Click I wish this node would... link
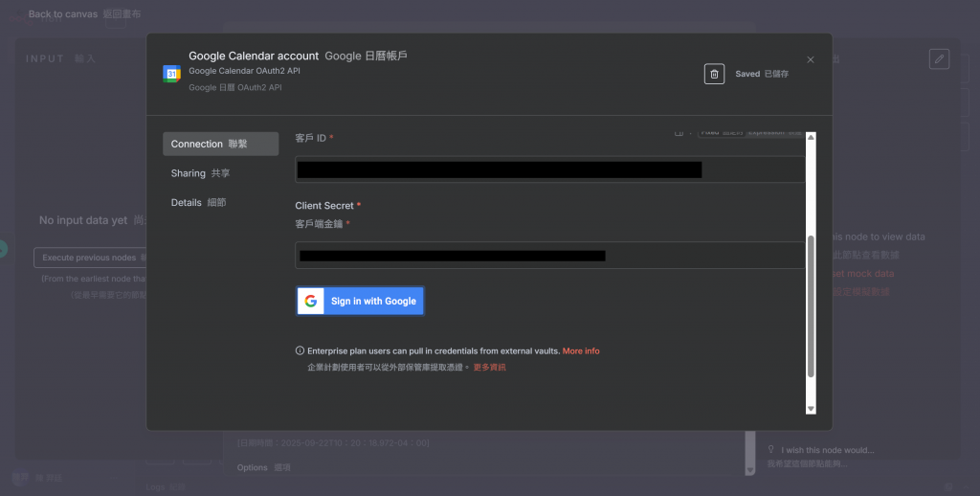Viewport: 980px width, 496px height. pos(827,450)
